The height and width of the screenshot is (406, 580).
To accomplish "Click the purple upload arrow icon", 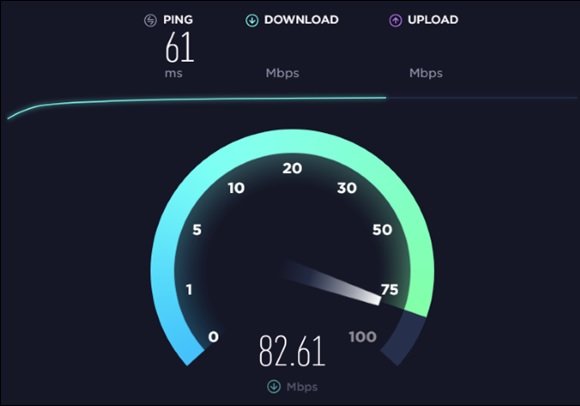I will [395, 20].
